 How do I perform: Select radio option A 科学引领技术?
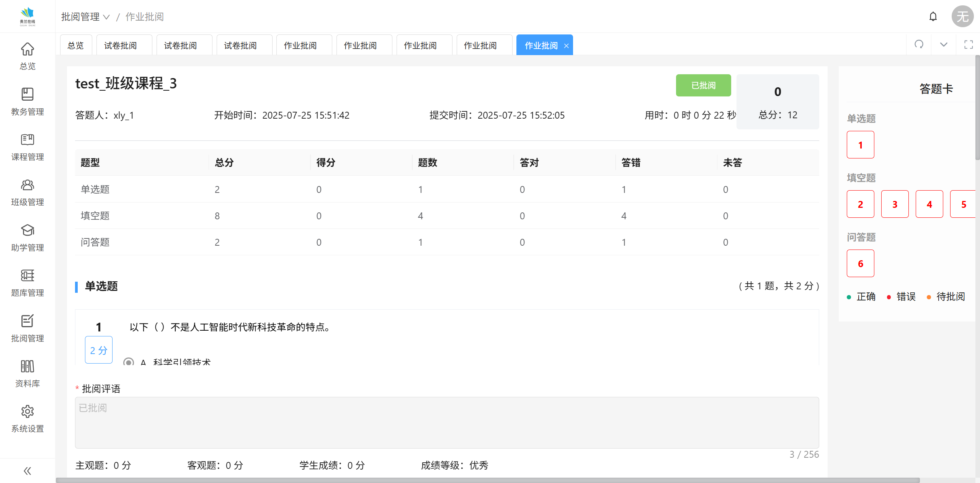129,362
